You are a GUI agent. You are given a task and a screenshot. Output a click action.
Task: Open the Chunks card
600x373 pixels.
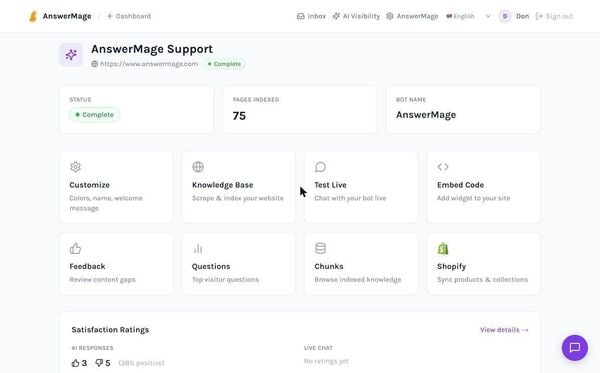coord(361,263)
